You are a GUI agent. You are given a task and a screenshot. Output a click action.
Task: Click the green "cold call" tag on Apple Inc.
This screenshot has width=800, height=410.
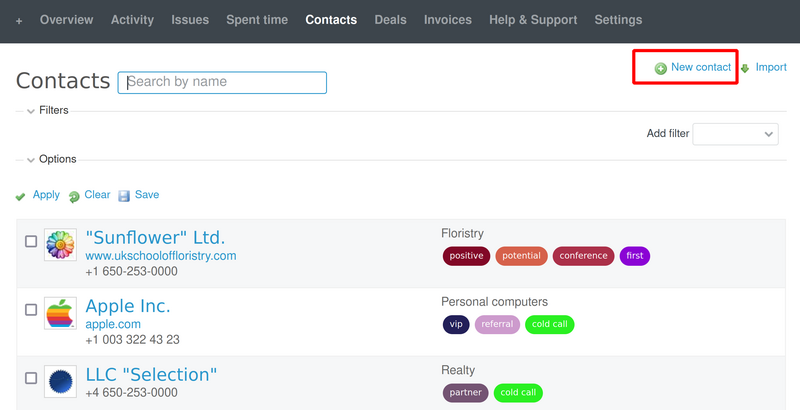(549, 324)
